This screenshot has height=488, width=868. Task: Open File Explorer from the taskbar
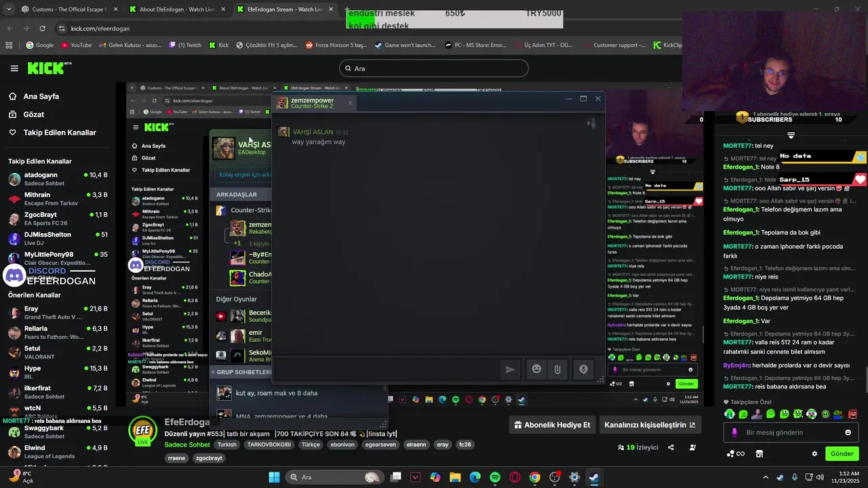455,477
